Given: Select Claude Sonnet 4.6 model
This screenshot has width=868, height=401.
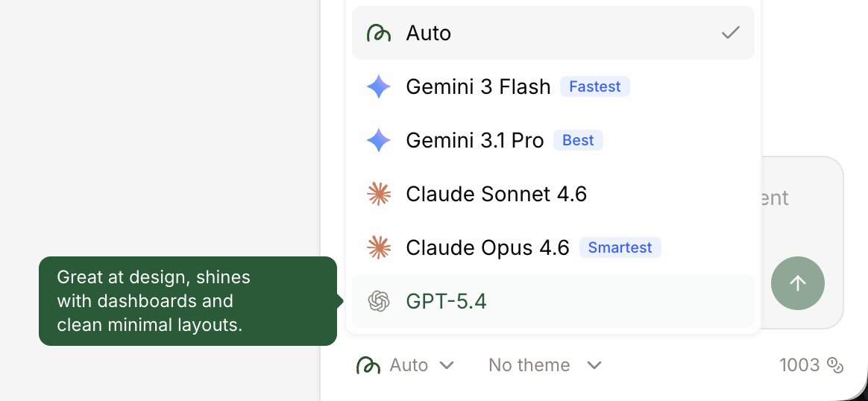Looking at the screenshot, I should coord(553,194).
